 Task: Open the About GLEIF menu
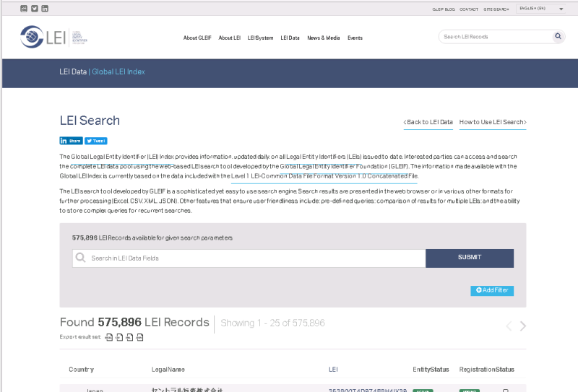pos(197,38)
